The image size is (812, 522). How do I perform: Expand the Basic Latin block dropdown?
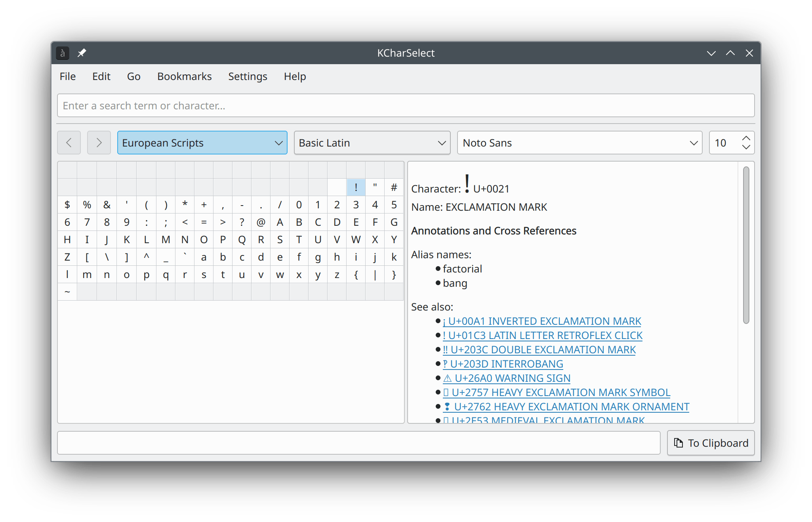(x=372, y=143)
